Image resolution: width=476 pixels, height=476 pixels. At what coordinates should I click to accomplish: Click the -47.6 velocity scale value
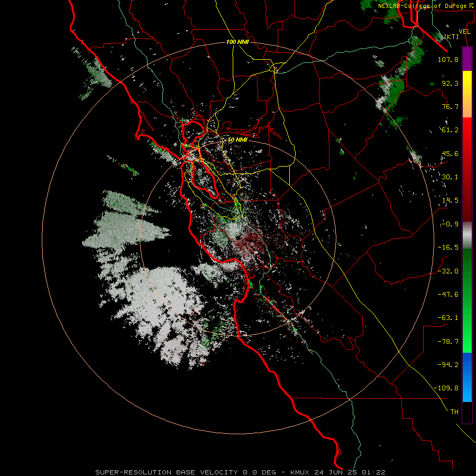[x=448, y=295]
